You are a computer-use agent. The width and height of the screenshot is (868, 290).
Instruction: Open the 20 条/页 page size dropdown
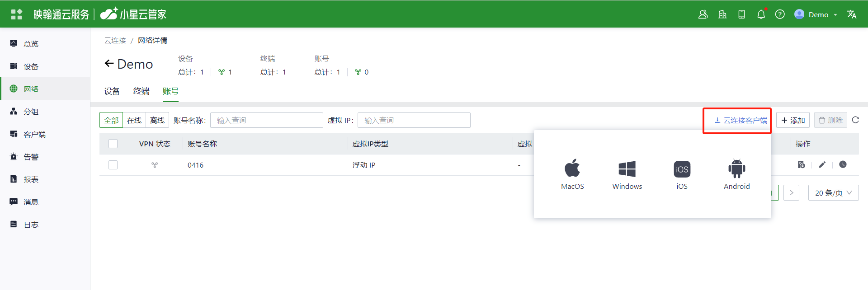(x=833, y=193)
